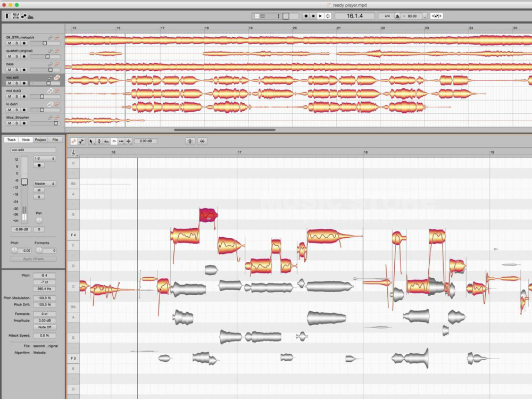Viewport: 532px width, 399px height.
Task: Select the selected pink G4 note blob
Action: pyautogui.click(x=208, y=215)
